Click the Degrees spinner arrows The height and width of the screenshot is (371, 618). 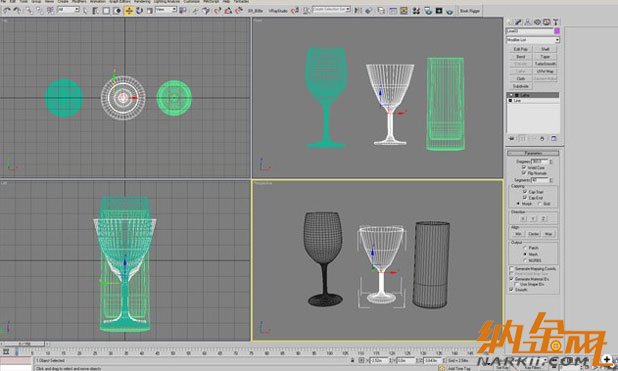point(551,162)
